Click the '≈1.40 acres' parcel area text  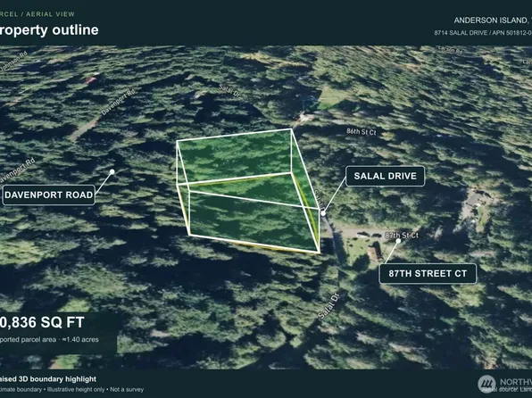point(80,340)
